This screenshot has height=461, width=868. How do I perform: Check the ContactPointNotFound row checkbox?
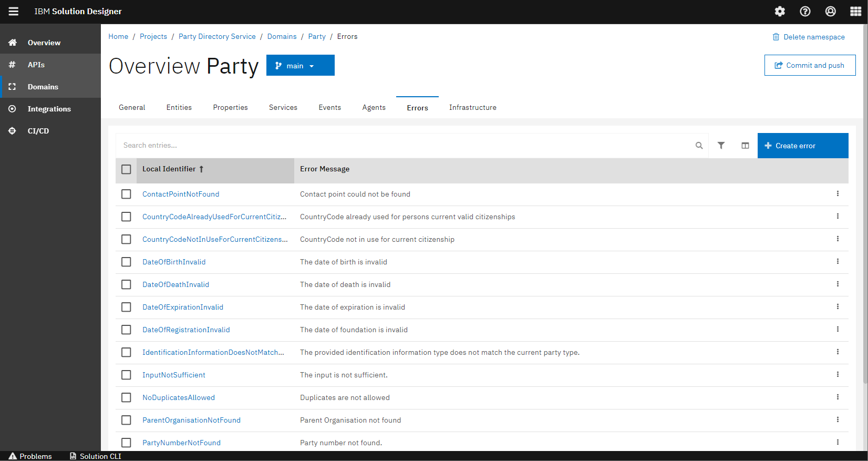(126, 194)
